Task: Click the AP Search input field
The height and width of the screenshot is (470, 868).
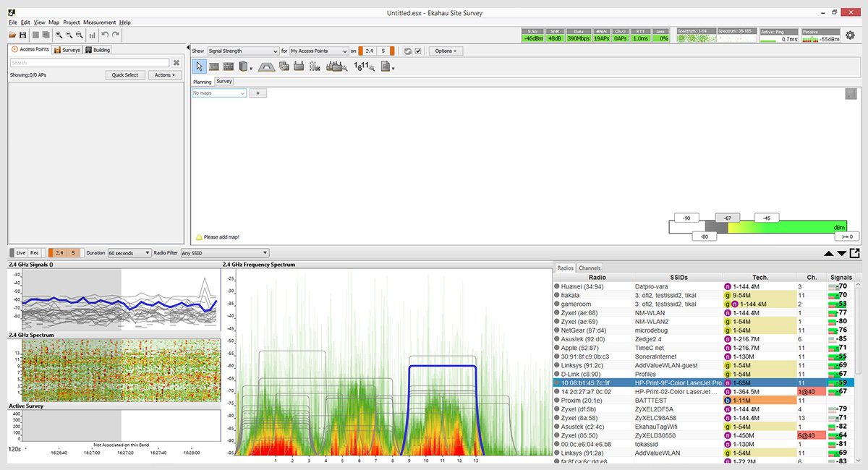Action: click(x=90, y=63)
